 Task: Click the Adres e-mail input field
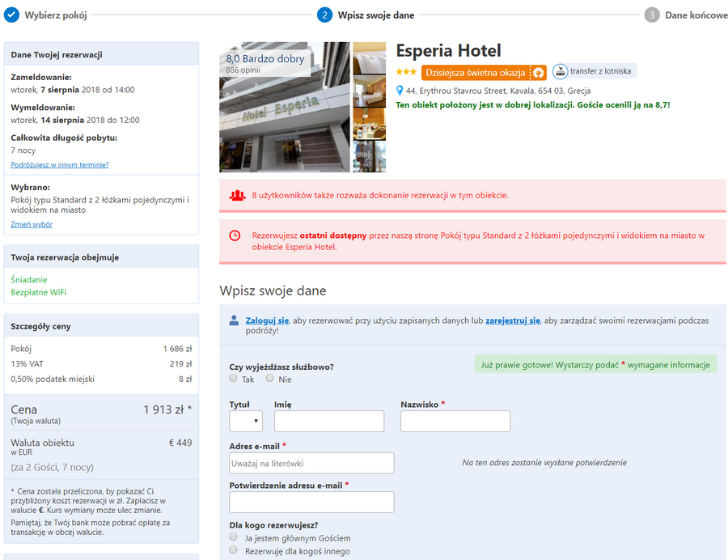311,463
